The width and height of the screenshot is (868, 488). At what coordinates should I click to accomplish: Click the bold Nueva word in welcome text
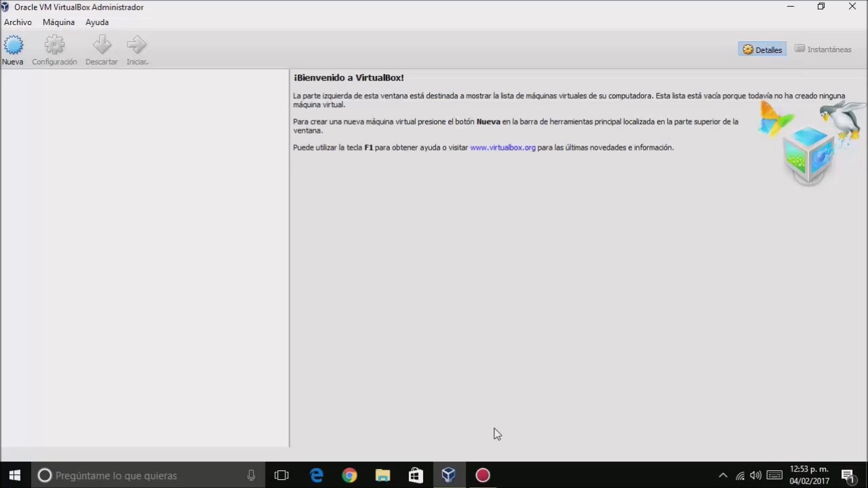(488, 122)
